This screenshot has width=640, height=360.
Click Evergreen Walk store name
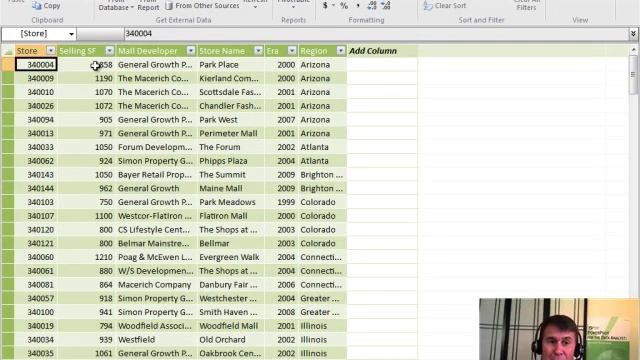(x=231, y=257)
